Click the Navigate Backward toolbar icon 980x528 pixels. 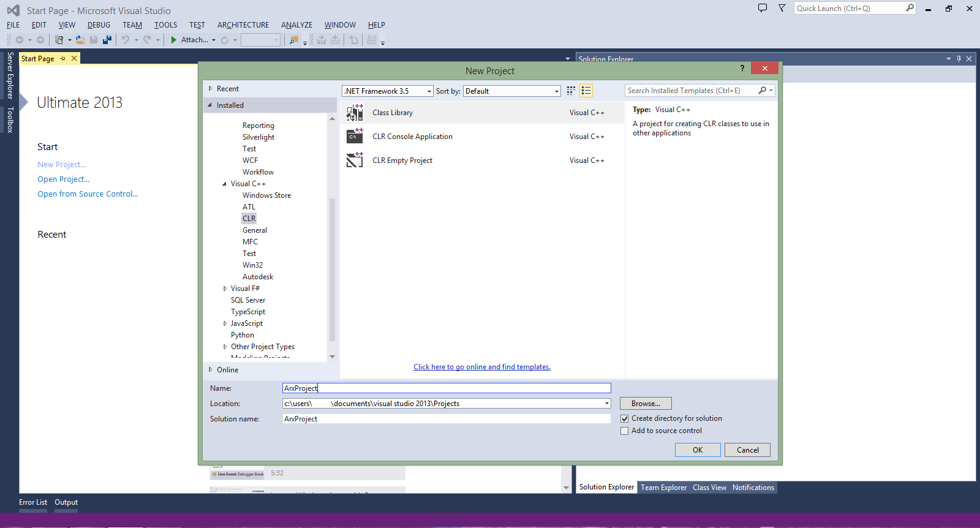pyautogui.click(x=20, y=40)
